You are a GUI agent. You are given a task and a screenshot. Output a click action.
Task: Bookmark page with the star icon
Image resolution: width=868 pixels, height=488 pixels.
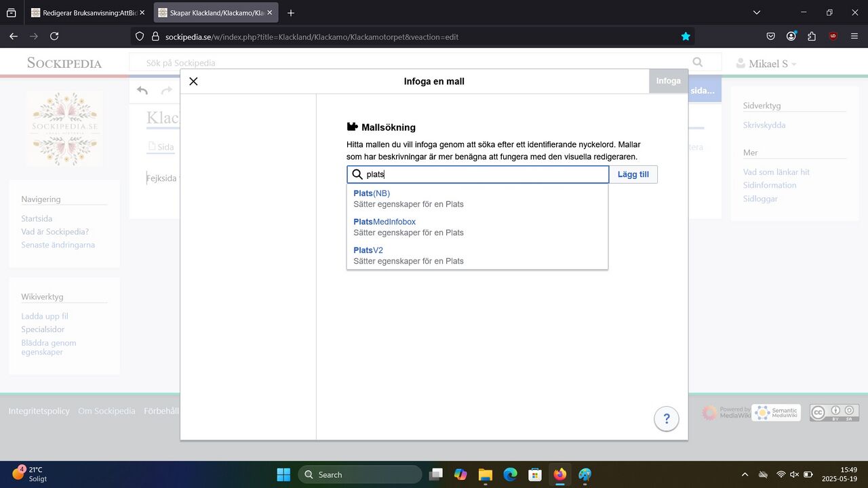tap(686, 37)
